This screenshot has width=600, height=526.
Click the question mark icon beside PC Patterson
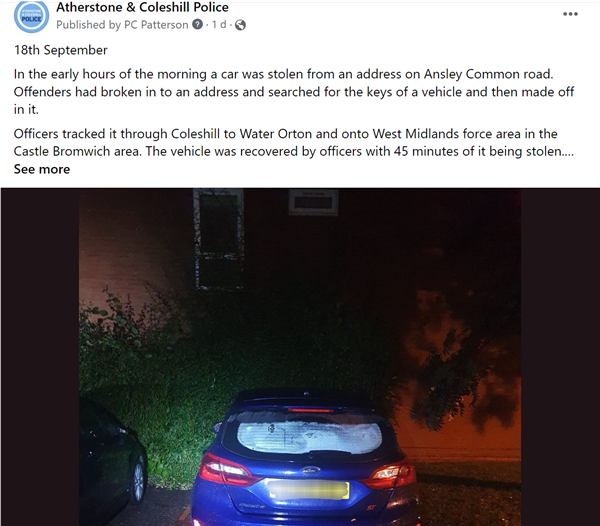point(197,24)
